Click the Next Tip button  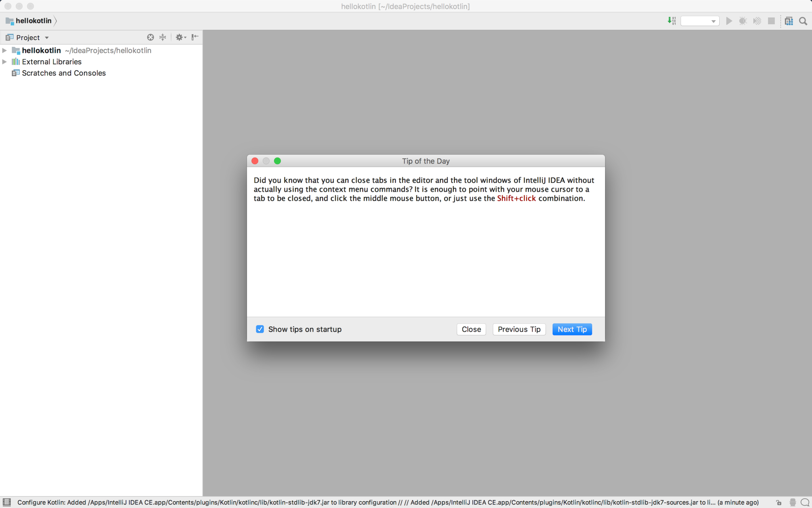tap(572, 329)
